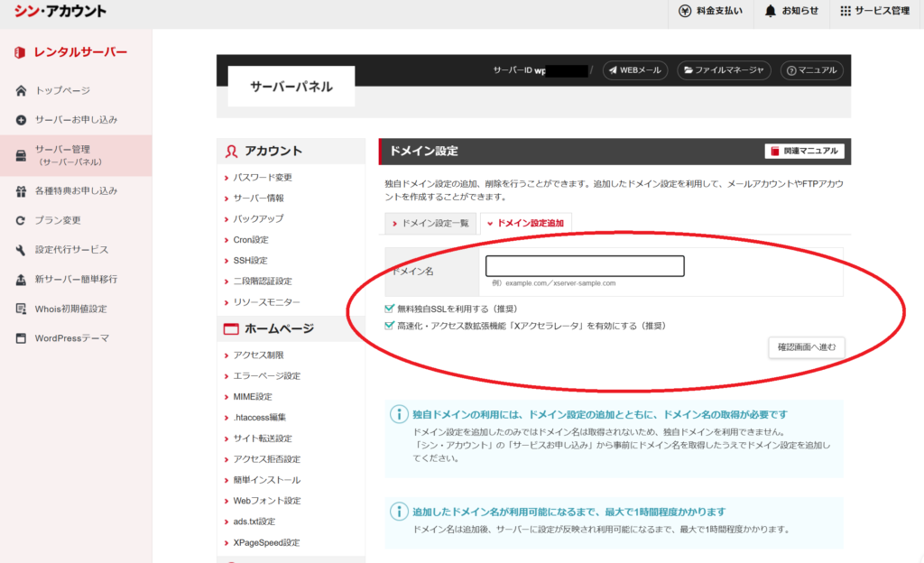This screenshot has height=563, width=924.
Task: Open the ファイルマネージャ header button
Action: point(724,70)
